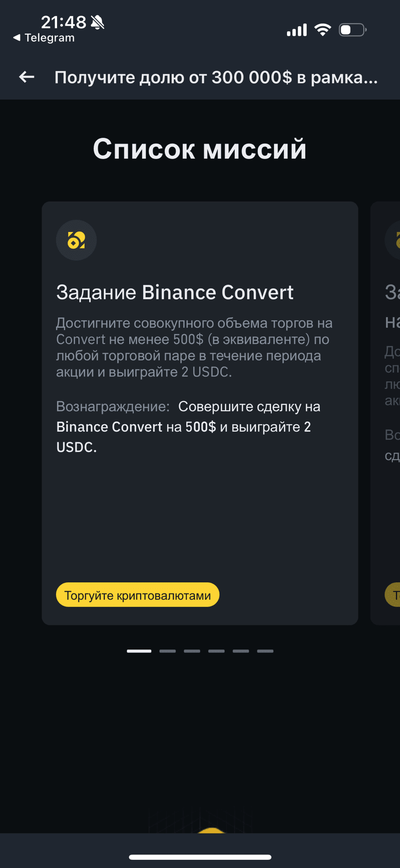This screenshot has width=400, height=868.
Task: Tap the partially visible next mission card
Action: pyautogui.click(x=386, y=413)
